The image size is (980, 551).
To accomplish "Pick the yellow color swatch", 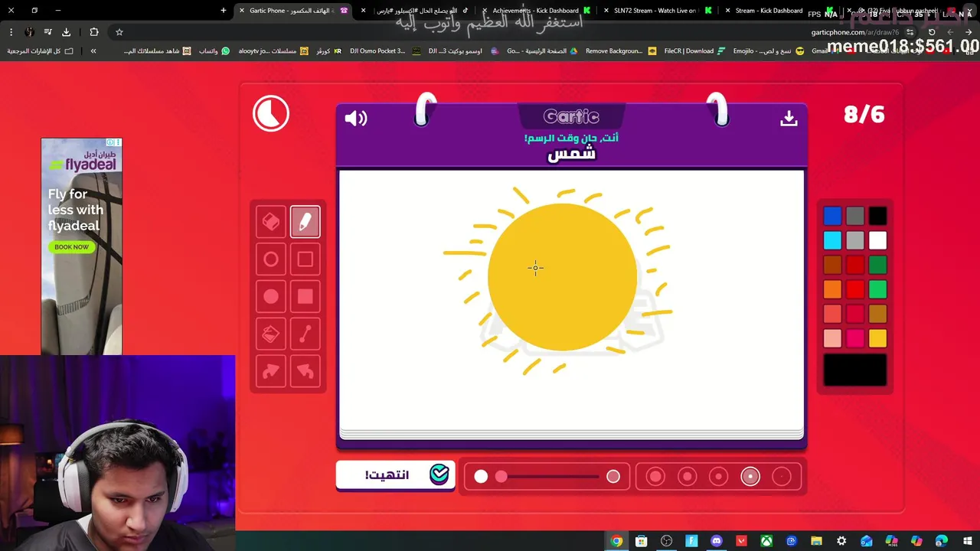I will [x=877, y=338].
